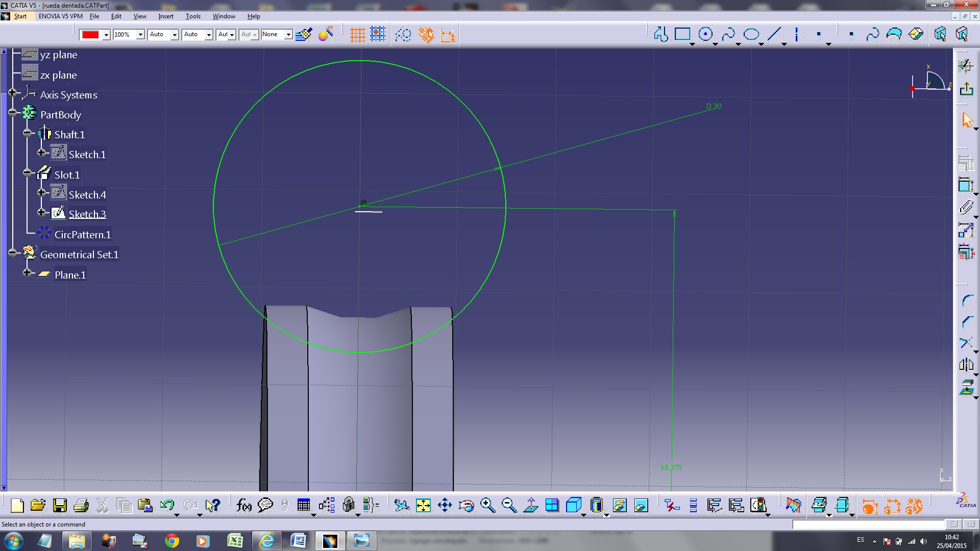This screenshot has height=551, width=980.
Task: Click the Fit All In icon
Action: pyautogui.click(x=423, y=505)
